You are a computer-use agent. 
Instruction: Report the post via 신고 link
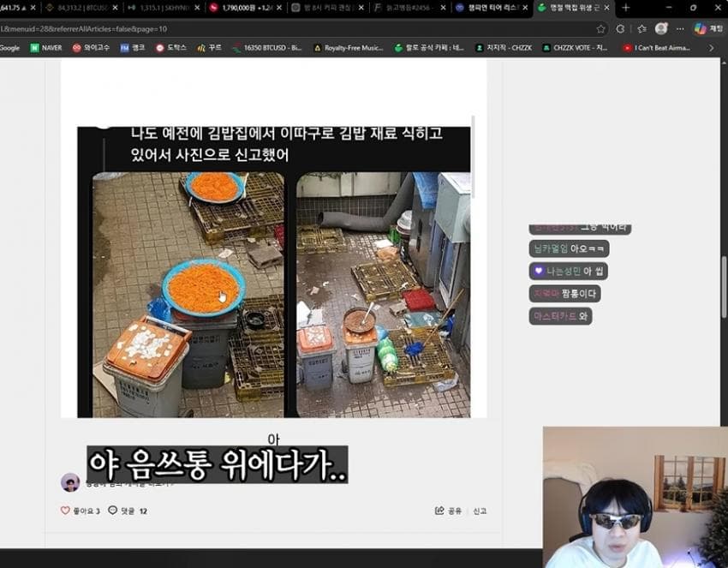(480, 511)
